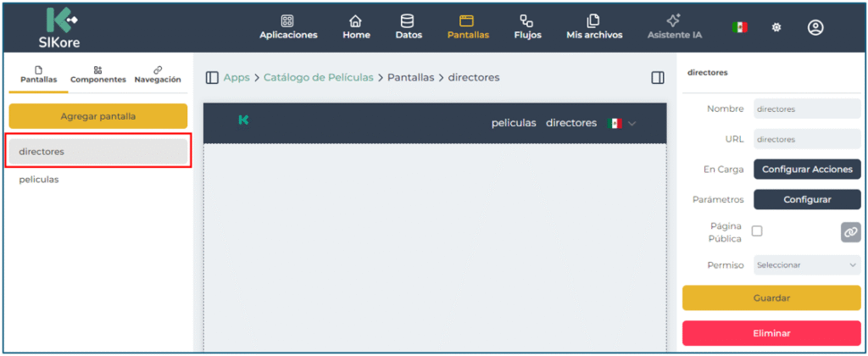Change language via Mexico flag in top bar
This screenshot has width=868, height=356.
coord(739,28)
